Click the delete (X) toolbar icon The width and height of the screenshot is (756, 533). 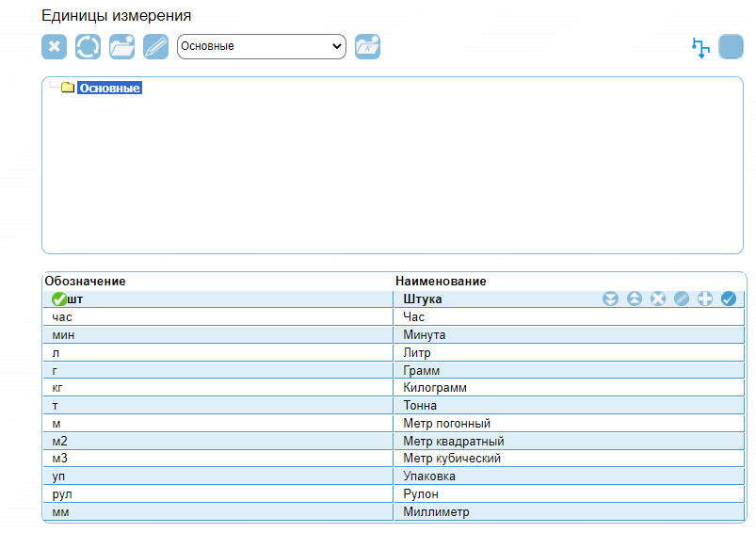point(54,46)
